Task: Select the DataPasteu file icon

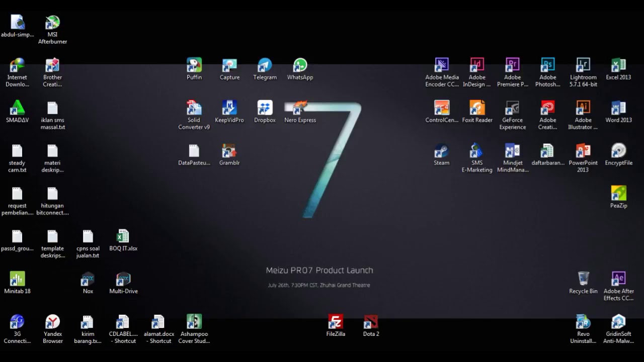Action: click(194, 151)
